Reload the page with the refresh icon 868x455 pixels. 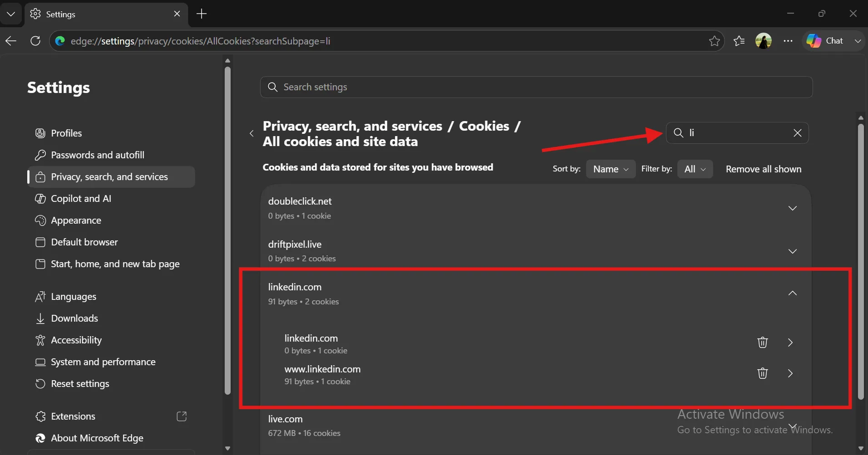pos(35,41)
